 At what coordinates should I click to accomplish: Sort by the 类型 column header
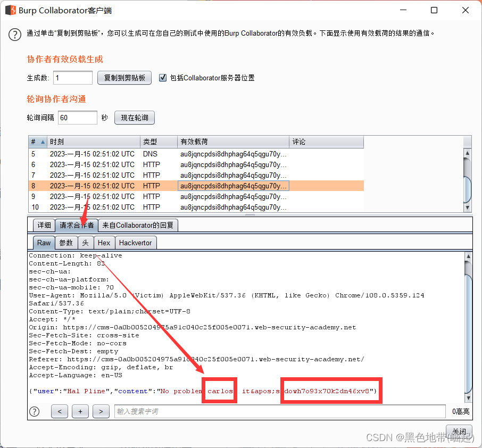(x=159, y=142)
